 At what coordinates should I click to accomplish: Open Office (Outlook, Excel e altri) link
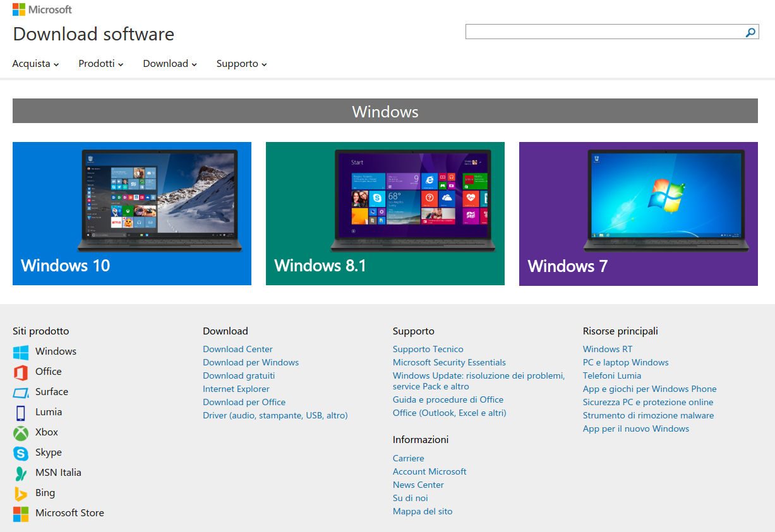[x=449, y=413]
